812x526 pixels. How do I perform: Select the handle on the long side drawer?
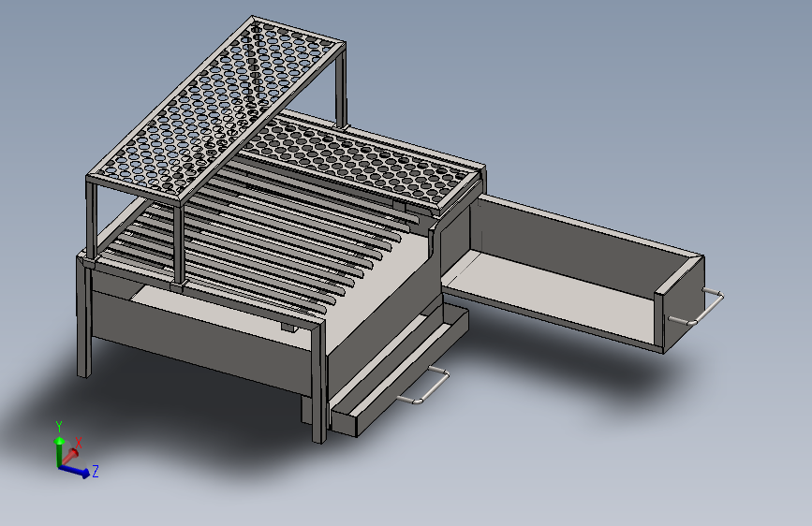tap(697, 308)
